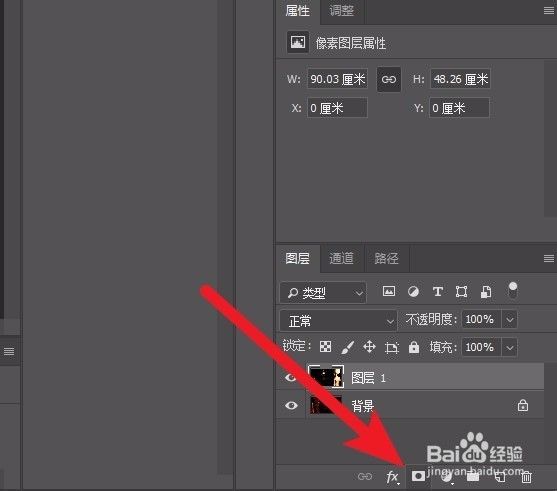Screen dimensions: 557x491
Task: Open the properties panel flyout menu
Action: 549,11
